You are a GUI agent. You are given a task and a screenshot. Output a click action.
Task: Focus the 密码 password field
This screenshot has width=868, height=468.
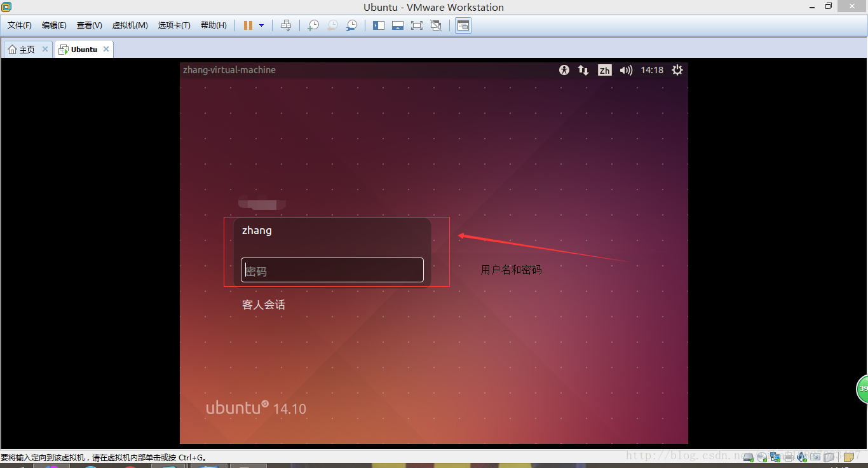coord(332,270)
